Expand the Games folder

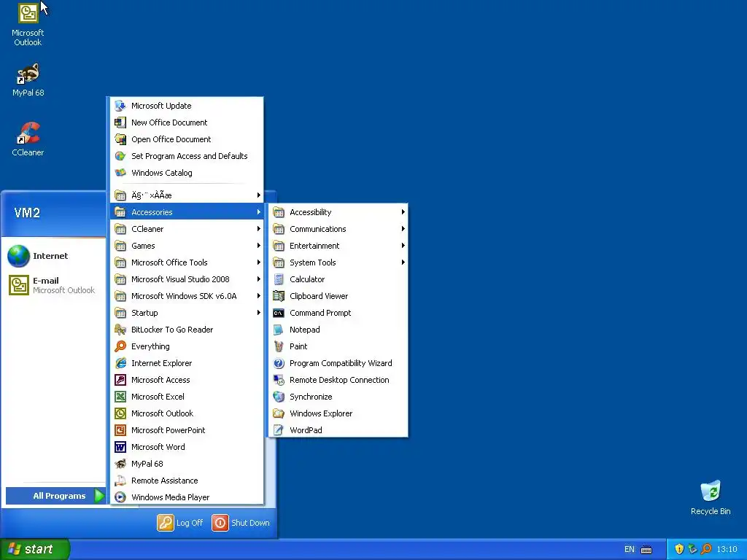(x=187, y=246)
